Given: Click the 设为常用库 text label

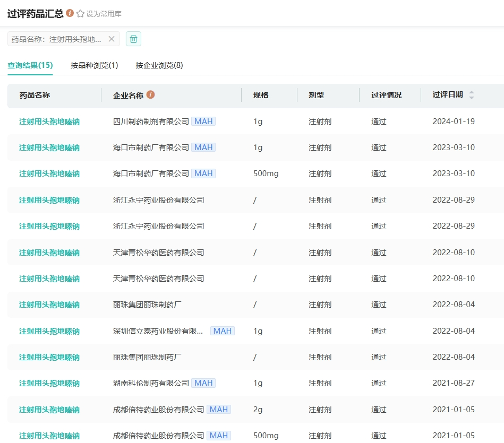Looking at the screenshot, I should pyautogui.click(x=104, y=14).
